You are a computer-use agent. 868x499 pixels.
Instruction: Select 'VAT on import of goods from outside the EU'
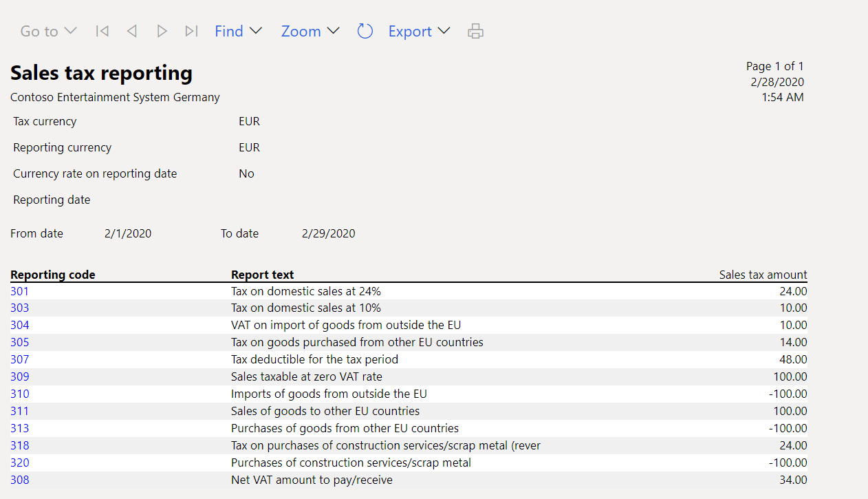point(346,326)
